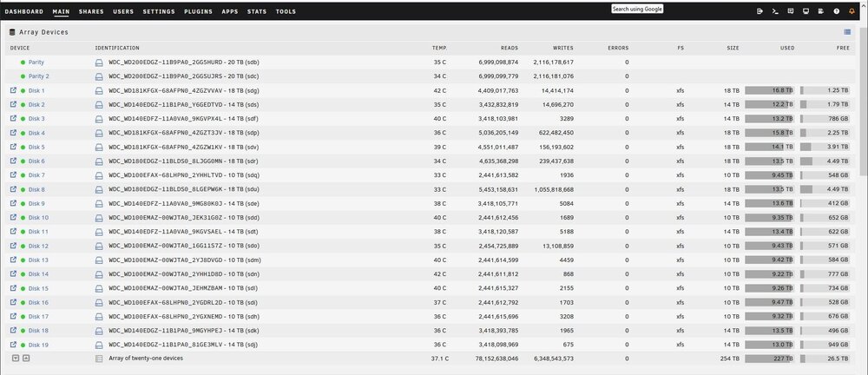Click the system info monitor icon
Screen dimensions: 868x375
(x=806, y=11)
